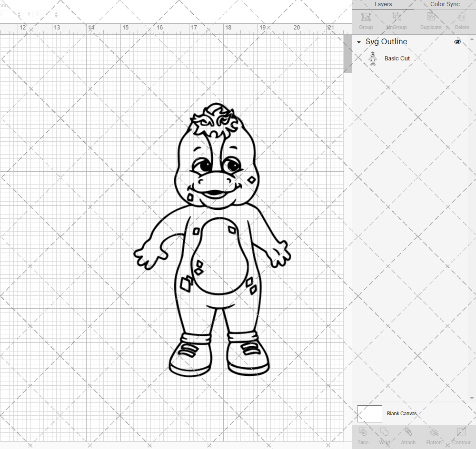Click the Y position stepper up arrow
Screen dimensions: 476x449
click(x=56, y=12)
